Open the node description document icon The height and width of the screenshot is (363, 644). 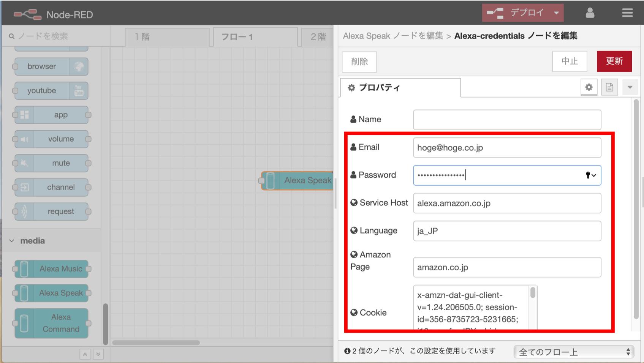coord(609,87)
